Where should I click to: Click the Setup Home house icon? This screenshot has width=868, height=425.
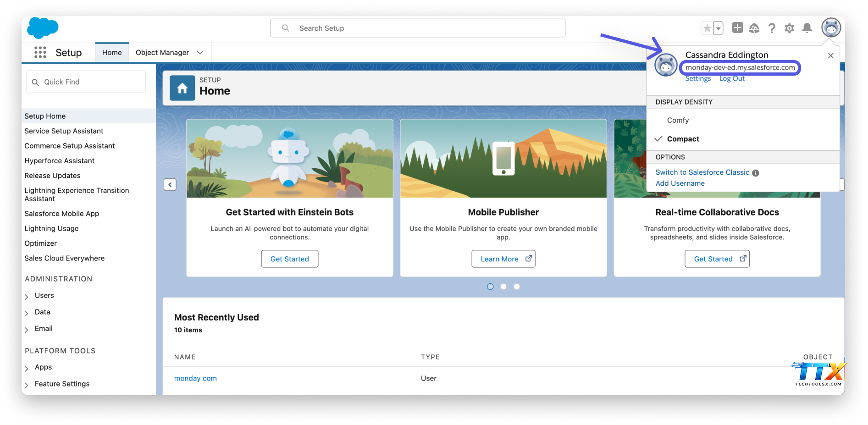pyautogui.click(x=182, y=88)
